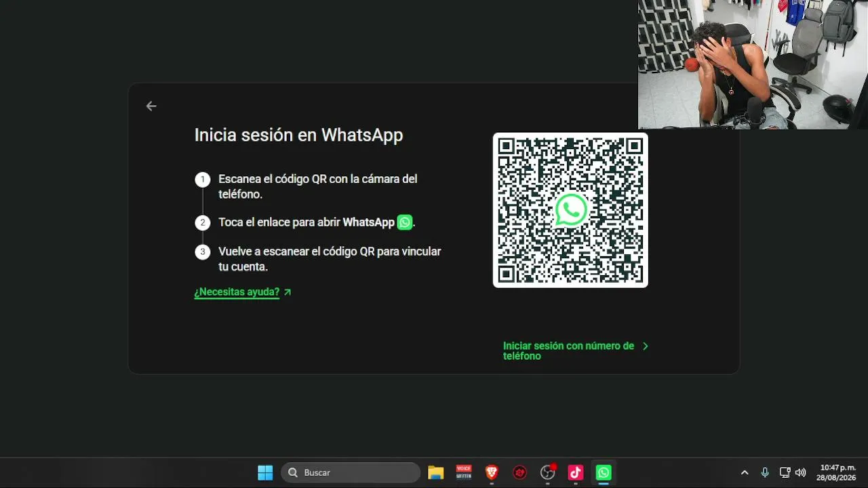Image resolution: width=868 pixels, height=488 pixels.
Task: Open Voicemeeter from the taskbar
Action: [x=464, y=472]
